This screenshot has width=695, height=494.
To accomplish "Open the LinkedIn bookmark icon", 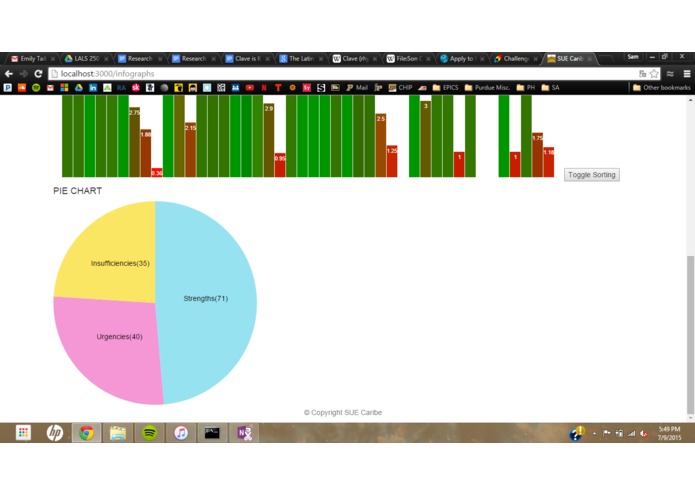I will (93, 88).
